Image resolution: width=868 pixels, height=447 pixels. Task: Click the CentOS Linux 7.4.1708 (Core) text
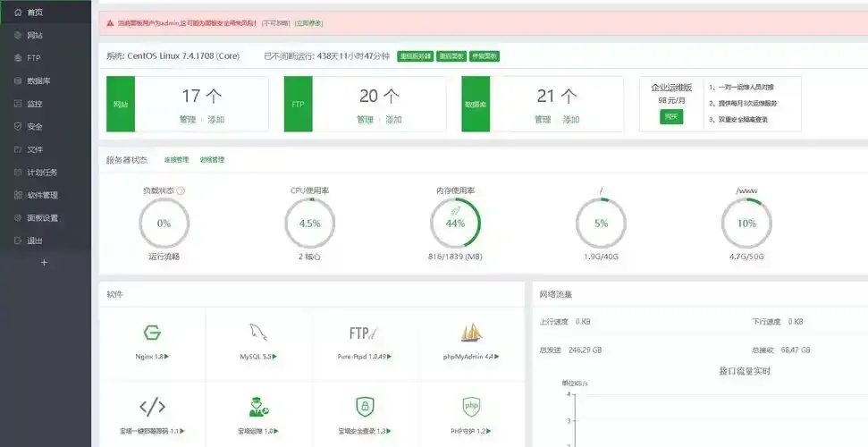point(183,56)
